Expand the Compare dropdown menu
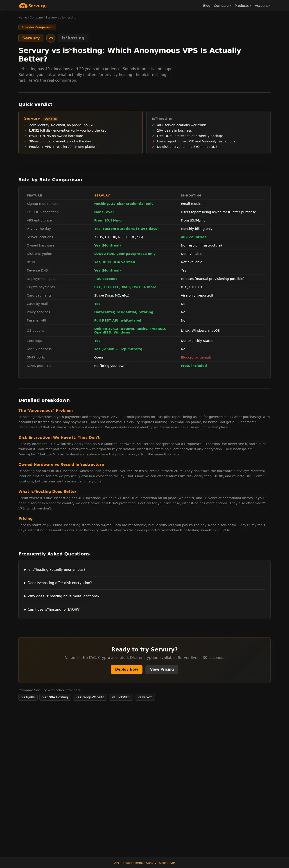289x868 pixels. point(222,6)
